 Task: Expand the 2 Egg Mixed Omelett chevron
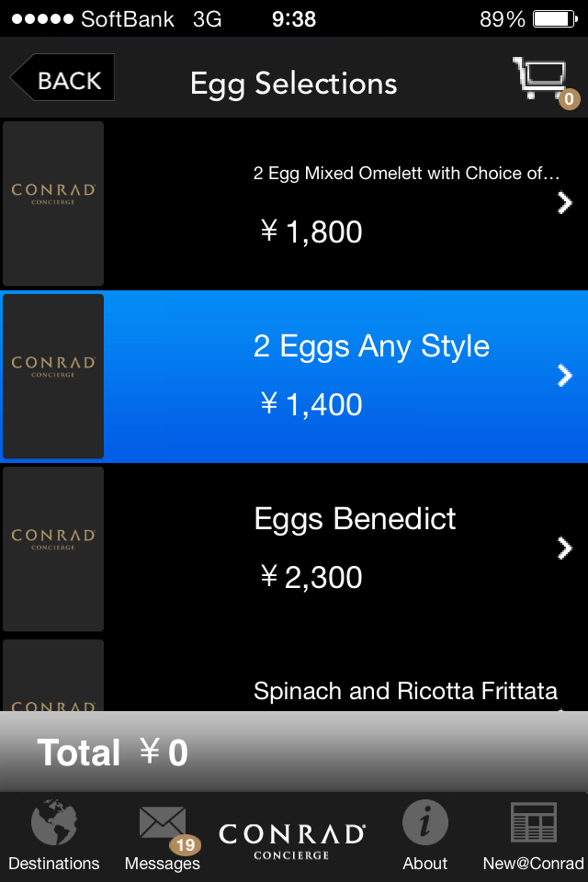[564, 203]
